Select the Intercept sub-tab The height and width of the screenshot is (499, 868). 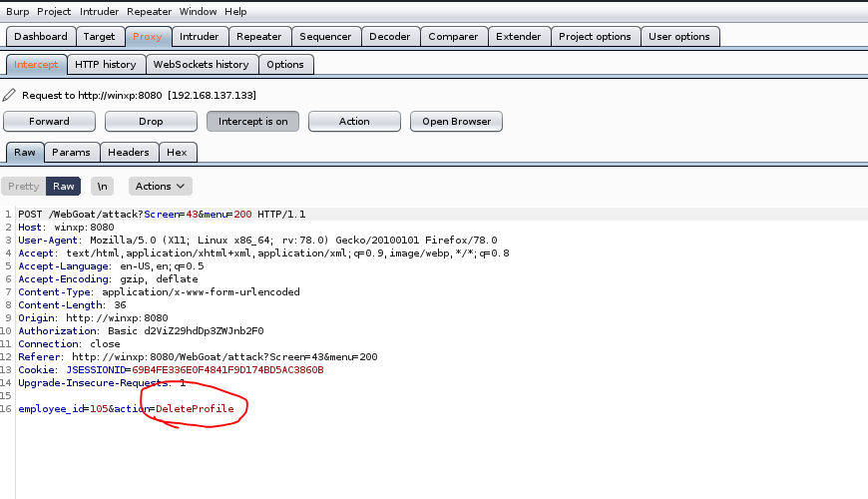click(36, 64)
